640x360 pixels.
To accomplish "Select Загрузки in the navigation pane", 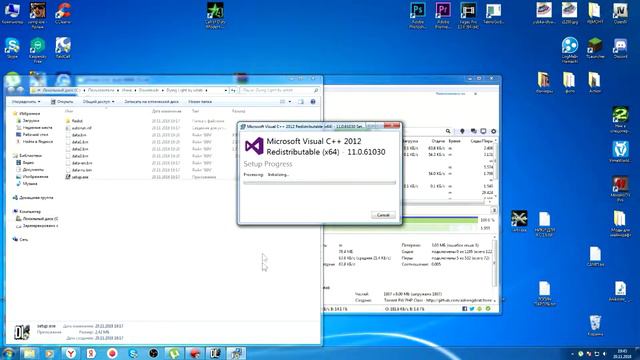I will pyautogui.click(x=28, y=121).
